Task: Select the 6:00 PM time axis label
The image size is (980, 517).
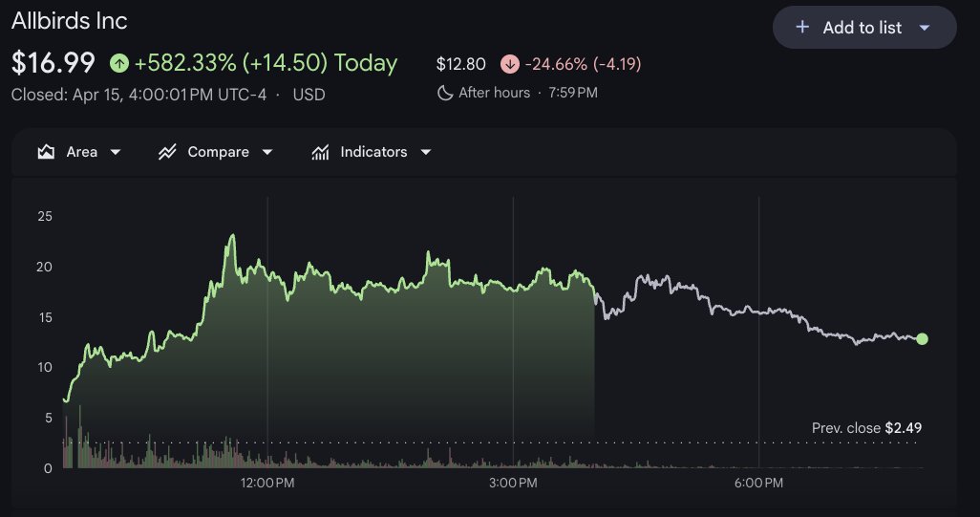Action: click(x=758, y=484)
